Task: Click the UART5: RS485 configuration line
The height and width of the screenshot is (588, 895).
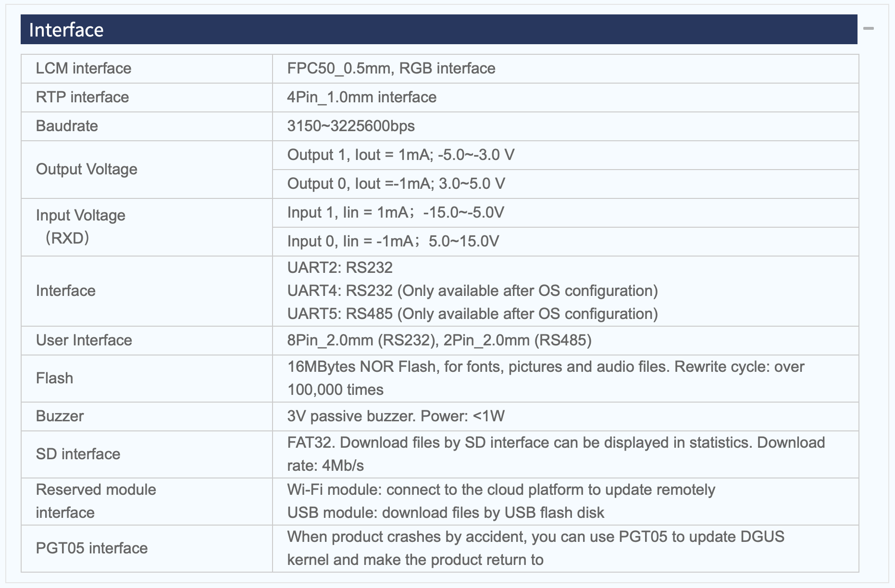Action: 472,314
